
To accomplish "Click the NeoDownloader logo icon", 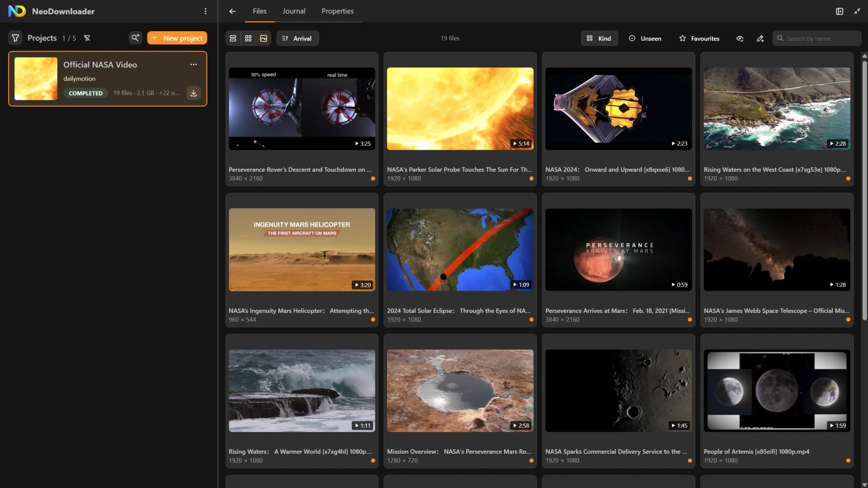I will point(17,11).
